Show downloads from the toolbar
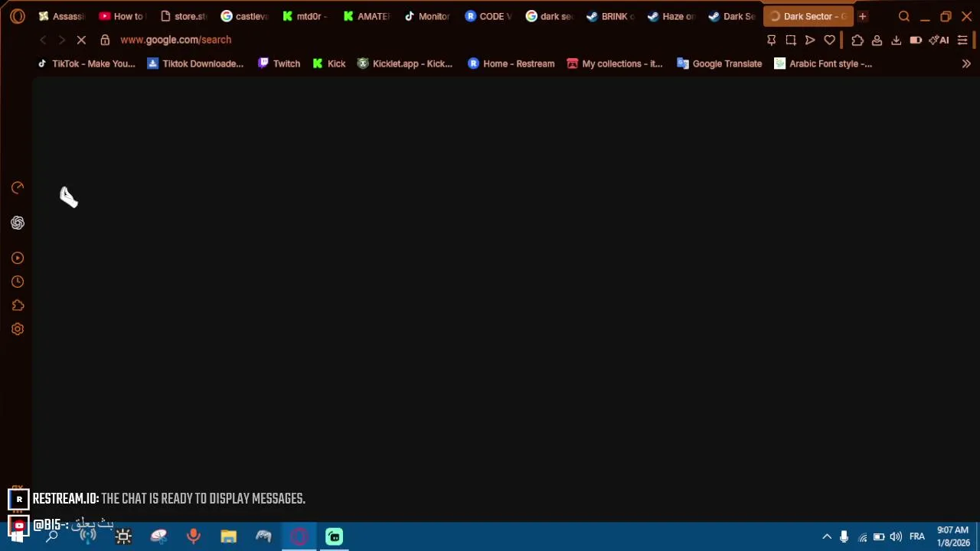The width and height of the screenshot is (980, 551). pyautogui.click(x=896, y=40)
